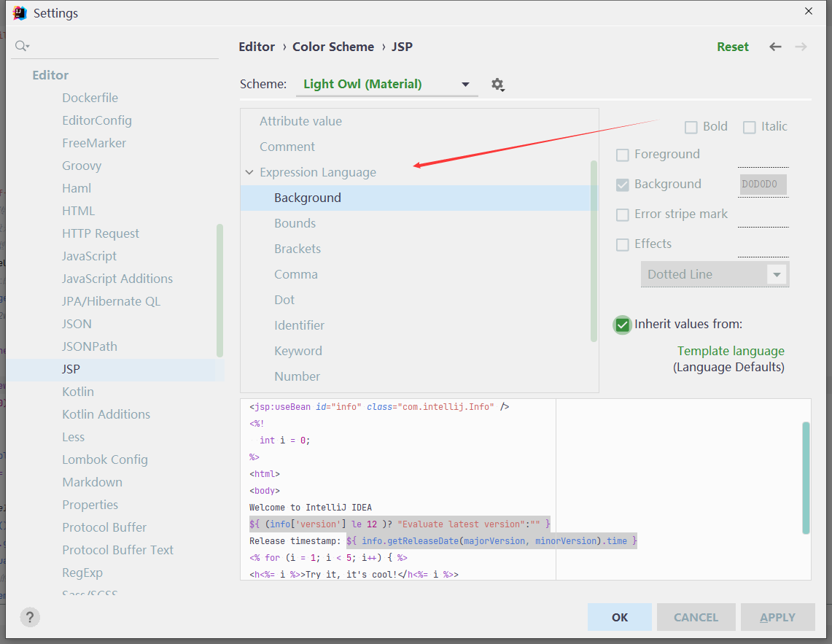The width and height of the screenshot is (832, 644).
Task: Select Attribute value in attributes list
Action: 300,121
